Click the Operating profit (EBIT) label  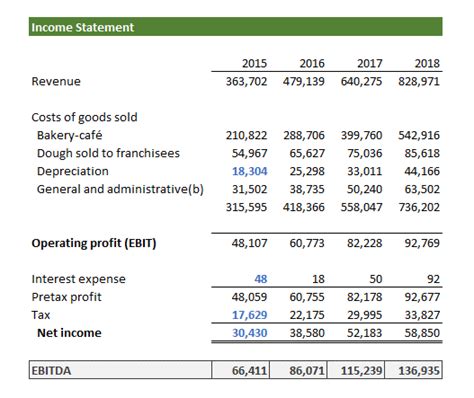[x=94, y=243]
